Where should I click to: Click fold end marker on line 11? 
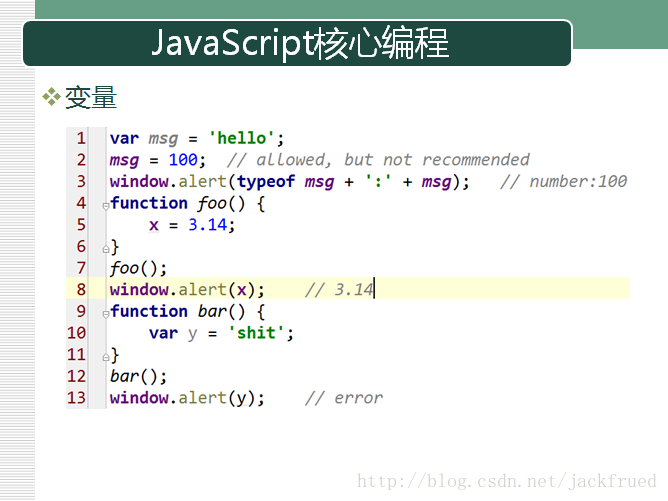click(106, 357)
